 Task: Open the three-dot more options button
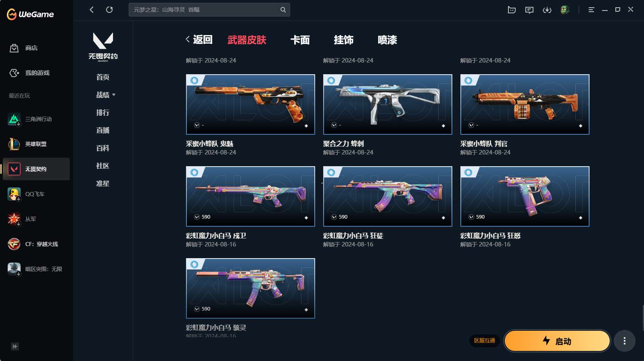tap(625, 341)
